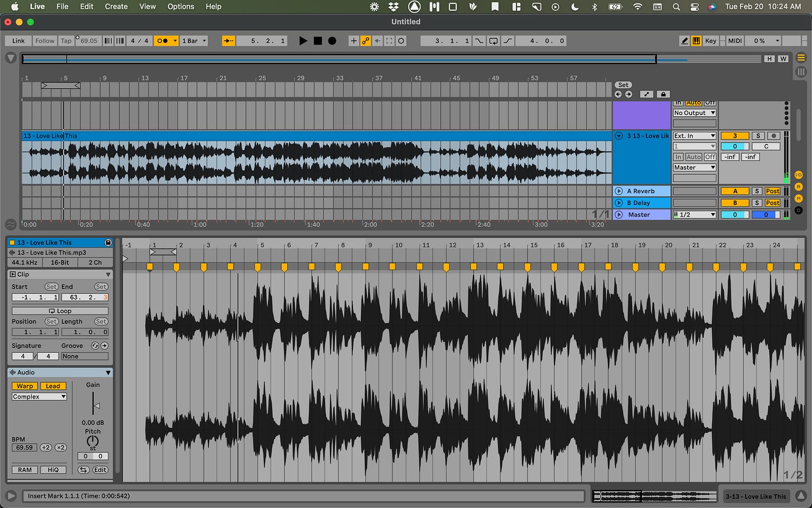This screenshot has width=812, height=508.
Task: Toggle the HiQ button
Action: (53, 470)
